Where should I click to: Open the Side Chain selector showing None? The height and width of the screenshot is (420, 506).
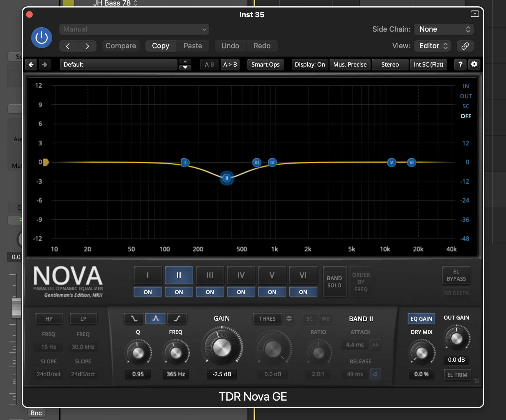443,29
